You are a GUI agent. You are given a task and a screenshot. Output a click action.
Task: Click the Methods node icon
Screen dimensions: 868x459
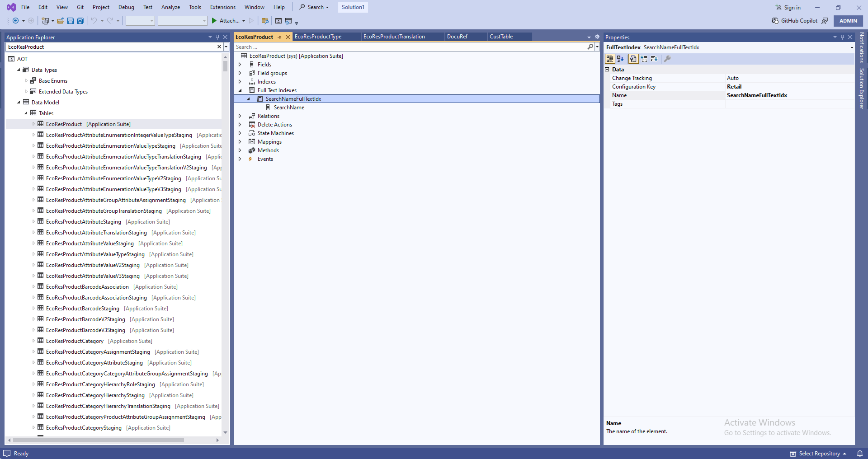(x=252, y=150)
